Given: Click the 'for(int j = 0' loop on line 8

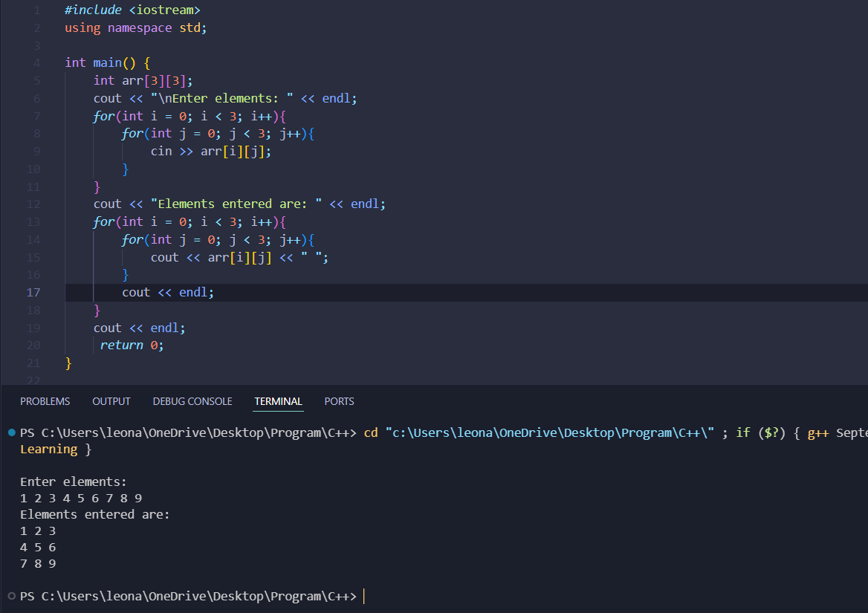Looking at the screenshot, I should pyautogui.click(x=218, y=133).
